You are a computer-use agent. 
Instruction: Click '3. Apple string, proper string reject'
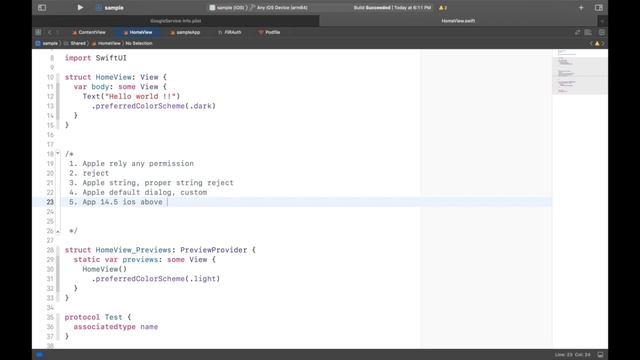point(151,183)
